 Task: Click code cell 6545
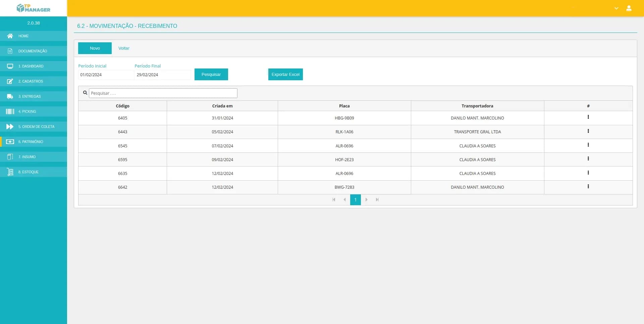pos(122,146)
